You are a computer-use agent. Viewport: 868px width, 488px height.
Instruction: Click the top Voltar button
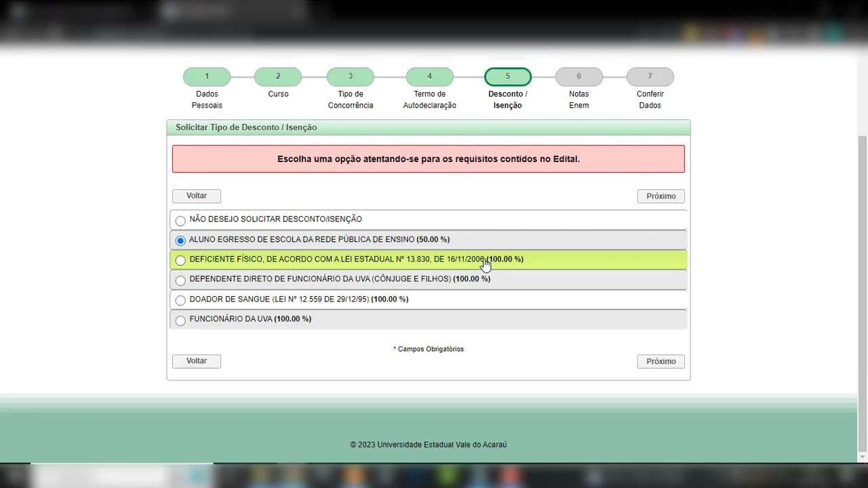pyautogui.click(x=197, y=196)
